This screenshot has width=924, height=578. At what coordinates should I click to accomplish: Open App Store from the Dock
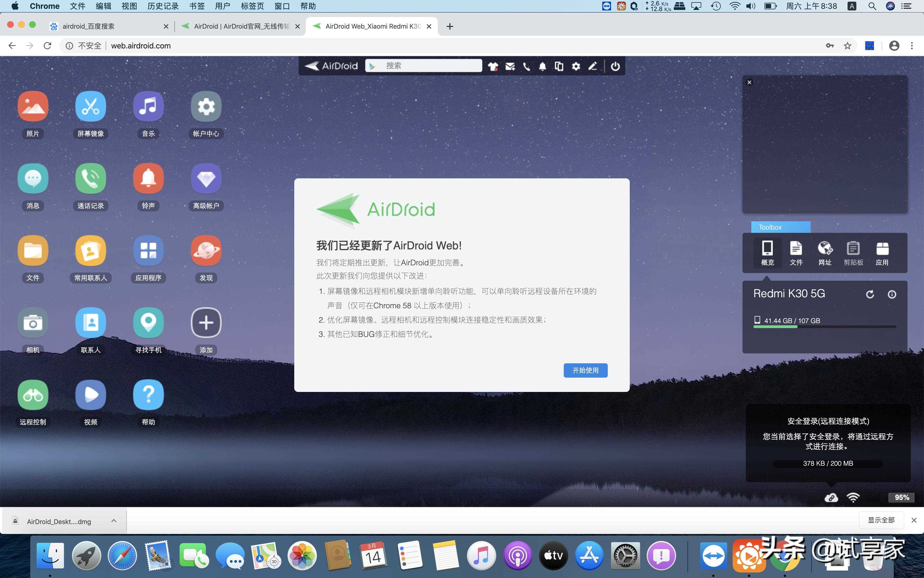589,555
